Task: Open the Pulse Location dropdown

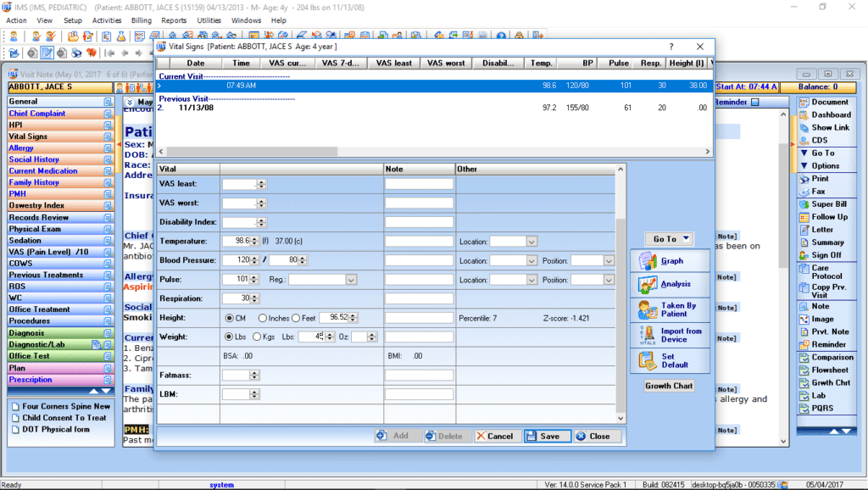Action: [x=531, y=280]
